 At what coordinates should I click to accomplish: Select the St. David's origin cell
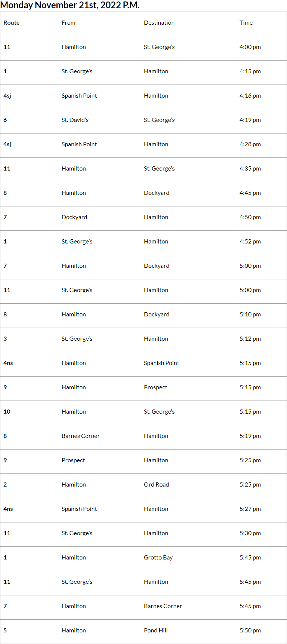tap(75, 120)
